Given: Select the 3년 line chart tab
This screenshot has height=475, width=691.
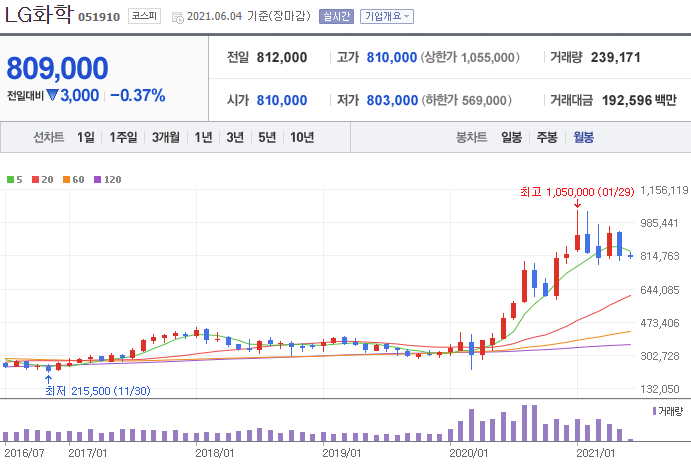Looking at the screenshot, I should (x=235, y=137).
